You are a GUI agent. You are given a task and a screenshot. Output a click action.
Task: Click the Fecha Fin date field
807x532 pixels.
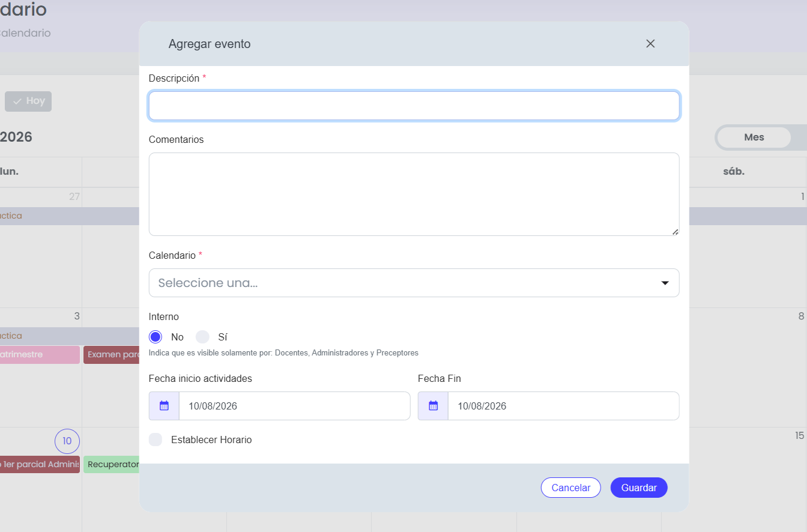click(563, 406)
